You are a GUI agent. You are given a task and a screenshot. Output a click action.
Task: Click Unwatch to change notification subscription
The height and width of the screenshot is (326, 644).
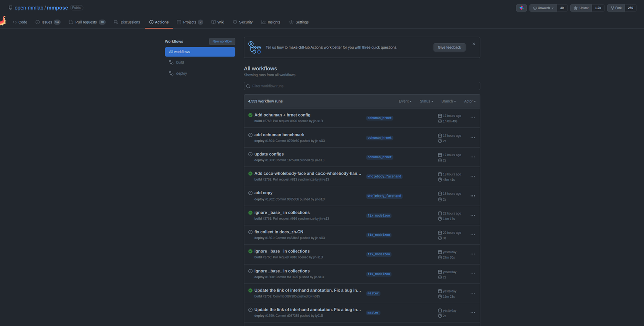tap(543, 8)
